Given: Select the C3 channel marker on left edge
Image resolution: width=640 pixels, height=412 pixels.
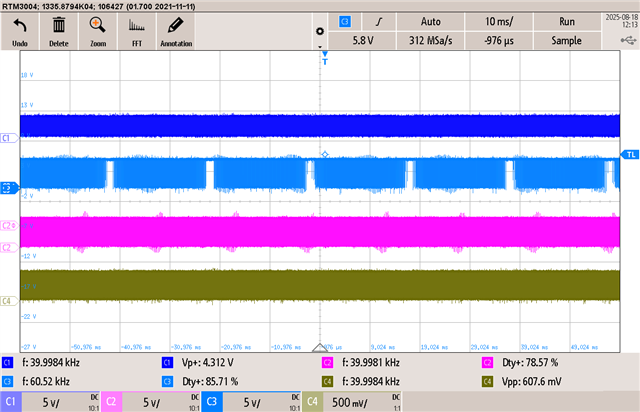Looking at the screenshot, I should click(9, 188).
